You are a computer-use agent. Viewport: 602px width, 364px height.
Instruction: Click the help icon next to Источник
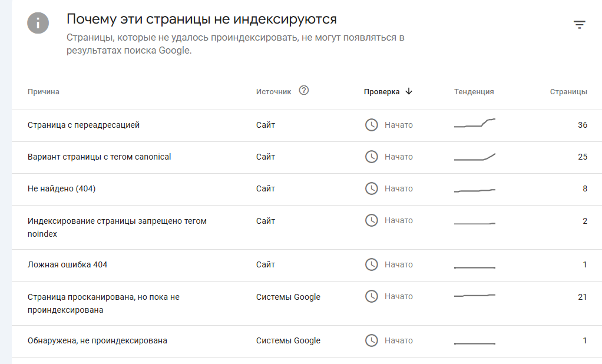point(304,91)
